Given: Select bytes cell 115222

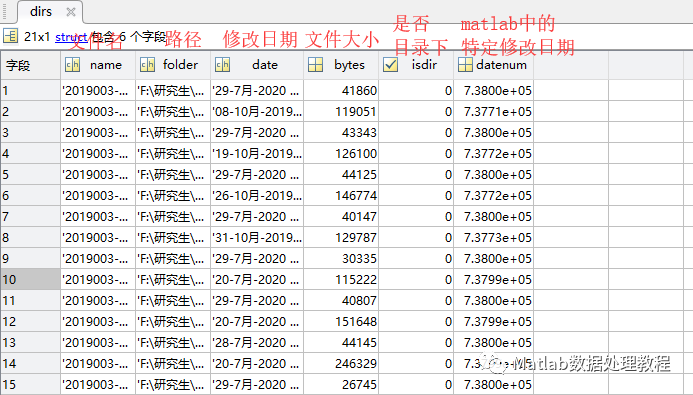Looking at the screenshot, I should (x=341, y=280).
